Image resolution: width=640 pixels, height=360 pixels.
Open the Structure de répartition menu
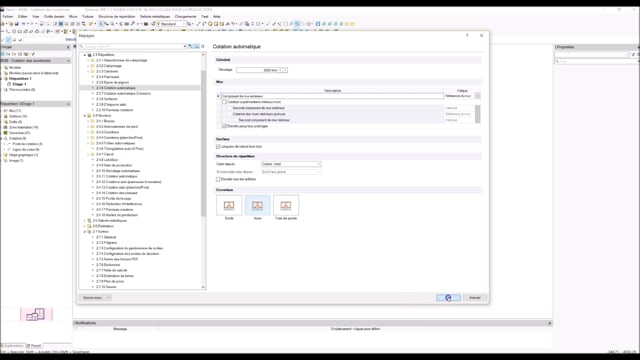116,17
